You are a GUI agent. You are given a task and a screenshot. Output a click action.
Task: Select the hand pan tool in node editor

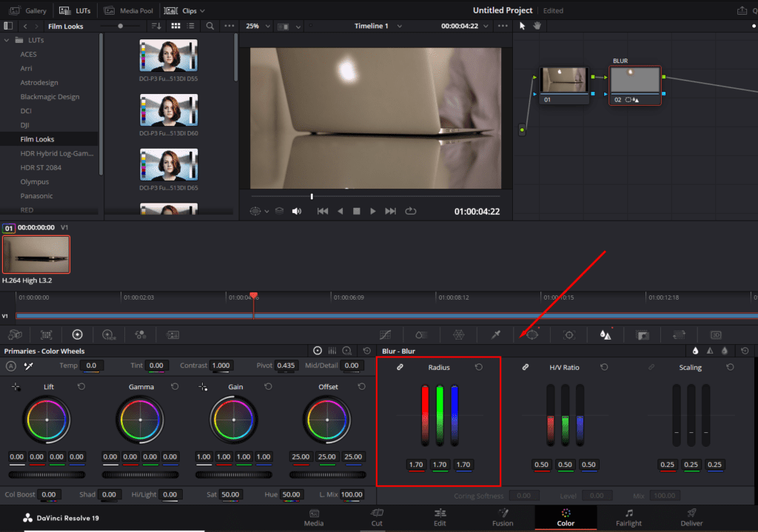[x=537, y=26]
